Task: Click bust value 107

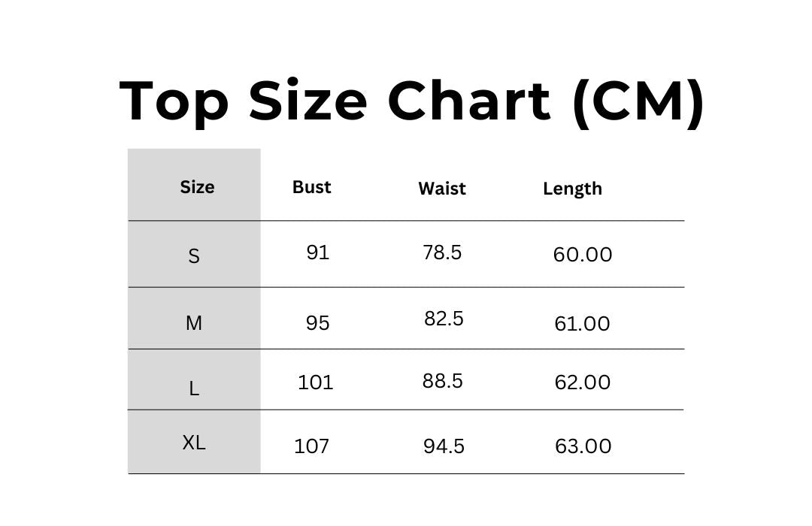Action: (x=311, y=446)
